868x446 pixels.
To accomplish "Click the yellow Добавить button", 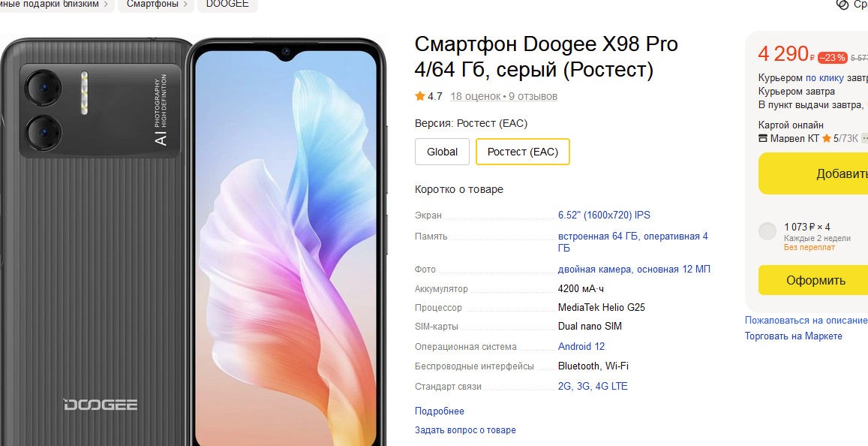I will coord(813,173).
